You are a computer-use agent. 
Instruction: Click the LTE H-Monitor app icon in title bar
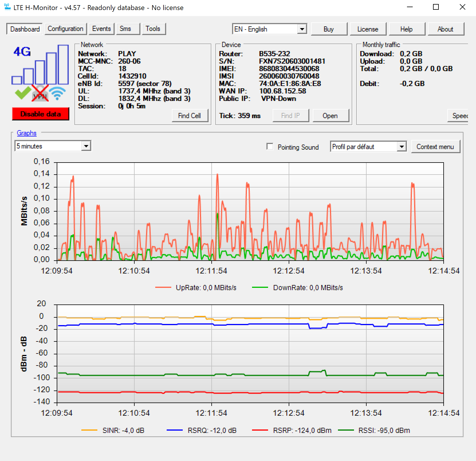click(x=7, y=7)
